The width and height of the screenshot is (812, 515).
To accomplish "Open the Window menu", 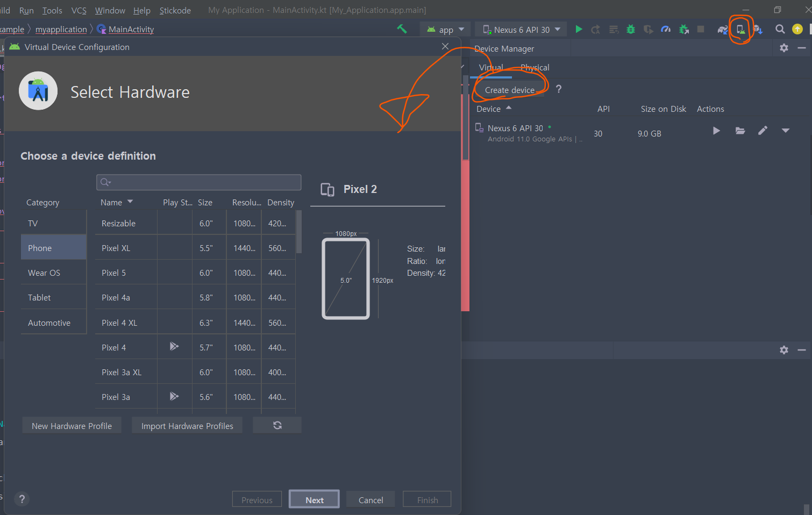I will point(110,10).
